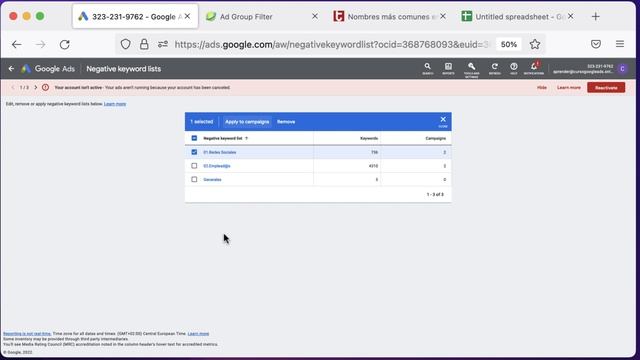Check the 02.Emplead@s list checkbox

[x=194, y=166]
